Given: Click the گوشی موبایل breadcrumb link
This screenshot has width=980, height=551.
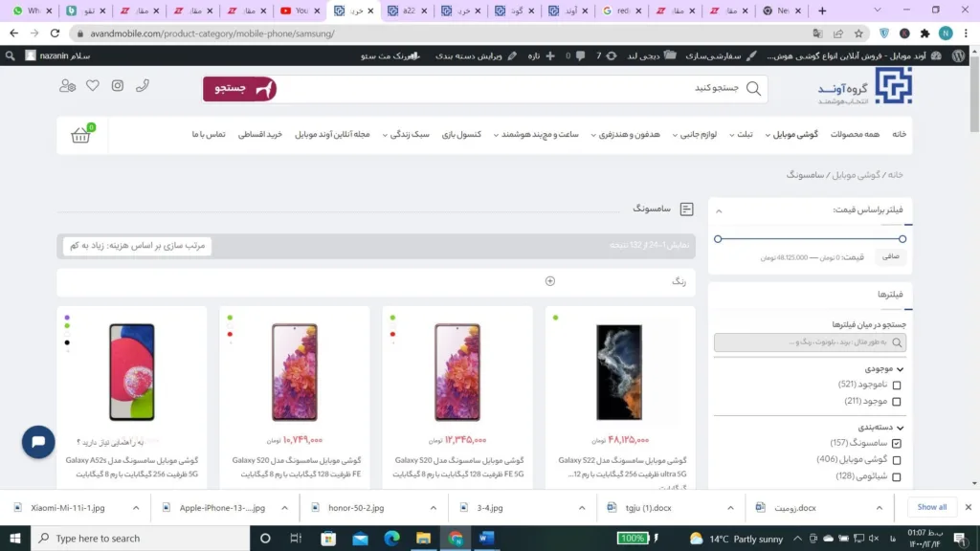Looking at the screenshot, I should (857, 175).
